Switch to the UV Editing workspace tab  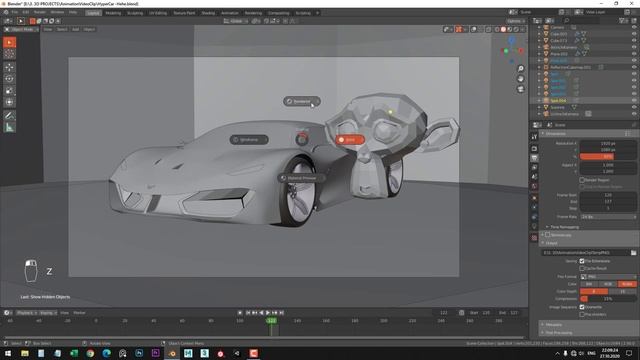point(158,13)
